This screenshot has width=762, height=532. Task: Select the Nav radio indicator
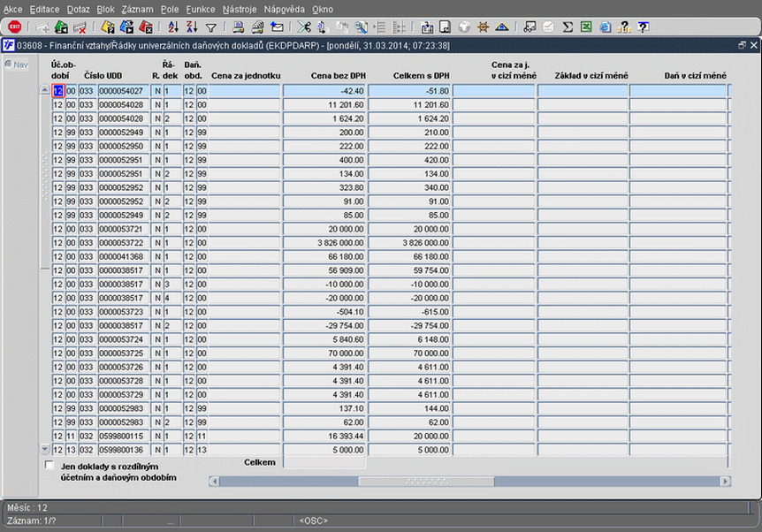click(8, 64)
